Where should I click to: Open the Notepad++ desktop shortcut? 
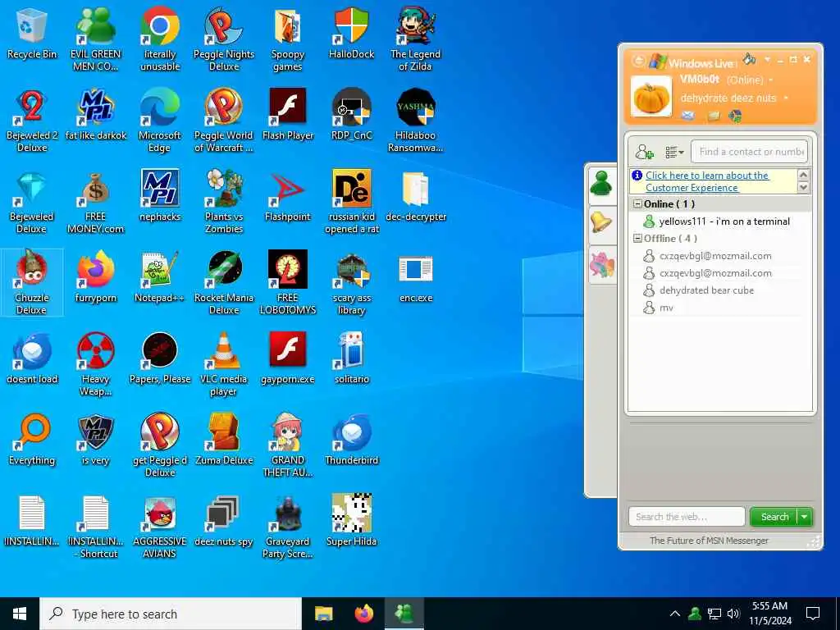pyautogui.click(x=160, y=277)
